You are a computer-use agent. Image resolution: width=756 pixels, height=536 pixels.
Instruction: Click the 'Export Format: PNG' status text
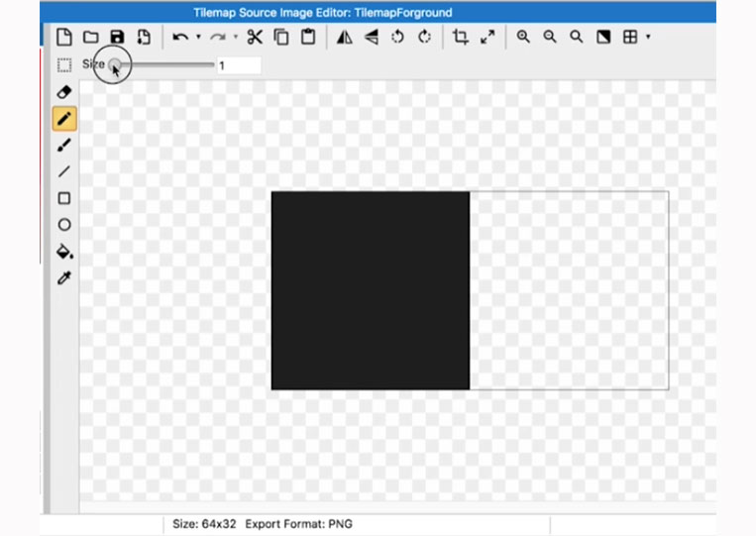click(x=298, y=524)
